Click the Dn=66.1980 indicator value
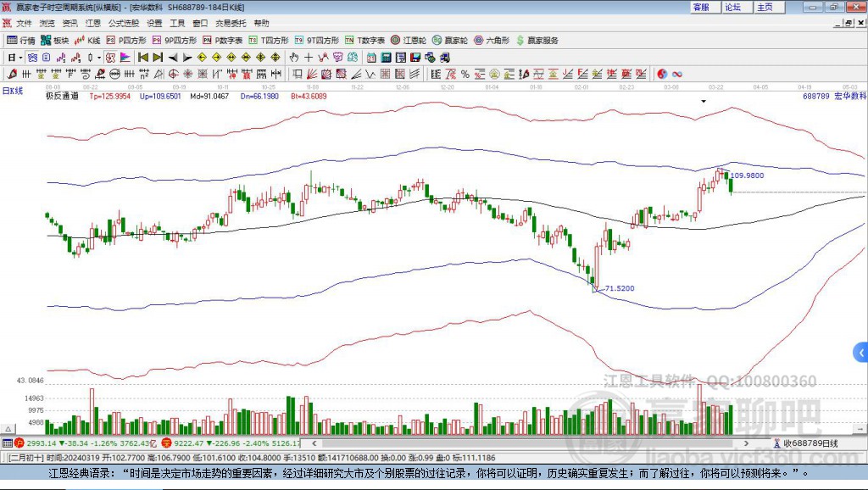 (x=259, y=97)
